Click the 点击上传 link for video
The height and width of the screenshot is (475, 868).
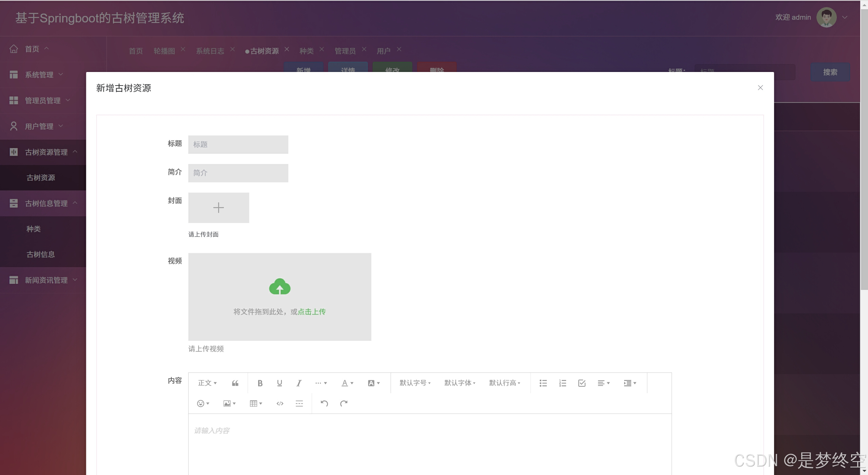point(311,312)
